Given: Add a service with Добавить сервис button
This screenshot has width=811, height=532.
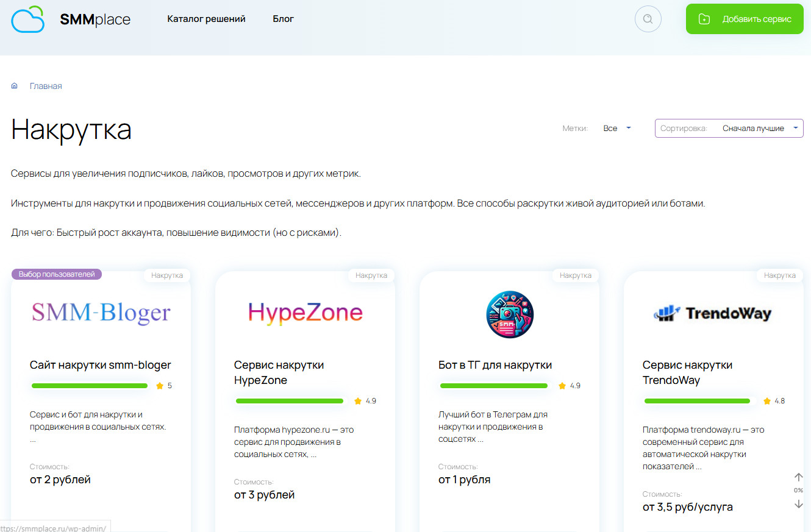Looking at the screenshot, I should coord(745,19).
